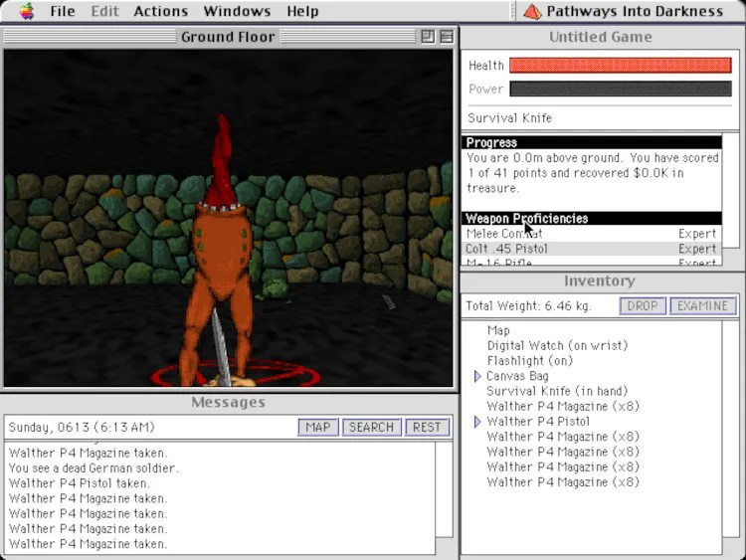Viewport: 746px width, 560px height.
Task: Expand the Canvas Bag disclosure triangle
Action: click(x=477, y=376)
